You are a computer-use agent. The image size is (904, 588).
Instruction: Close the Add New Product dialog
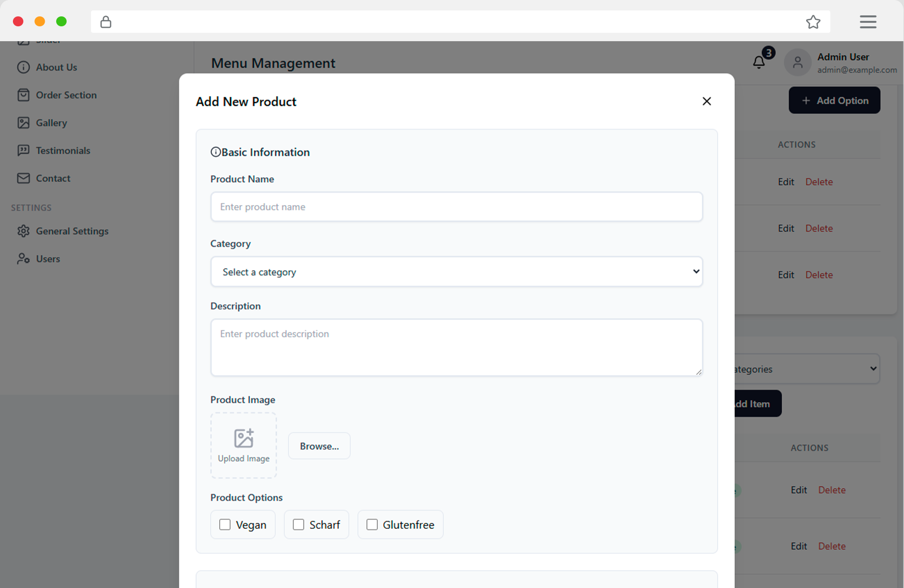[706, 101]
